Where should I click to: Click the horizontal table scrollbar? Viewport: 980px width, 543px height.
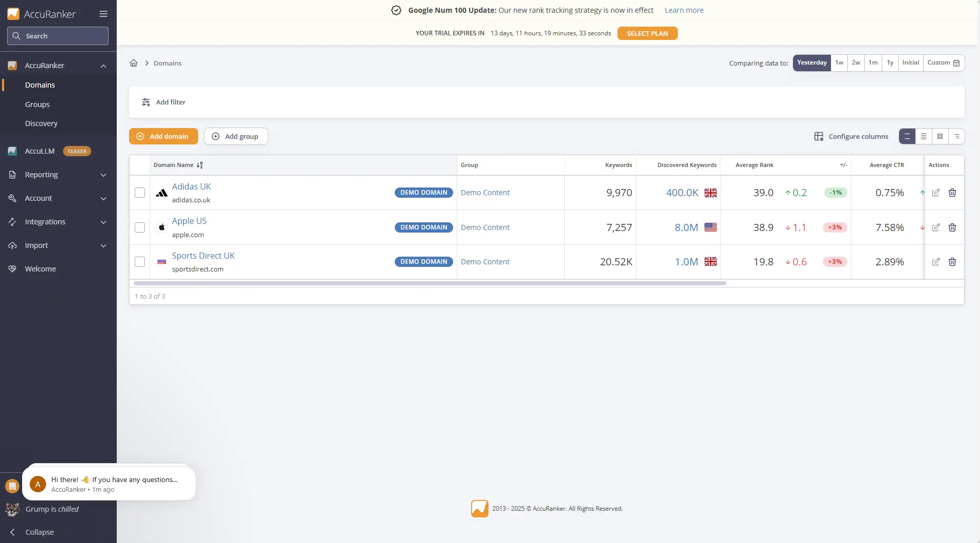coord(430,283)
